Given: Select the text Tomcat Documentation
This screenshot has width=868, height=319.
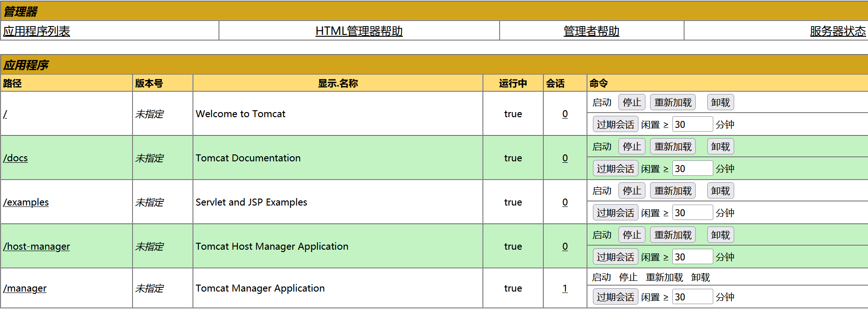Looking at the screenshot, I should (x=248, y=158).
